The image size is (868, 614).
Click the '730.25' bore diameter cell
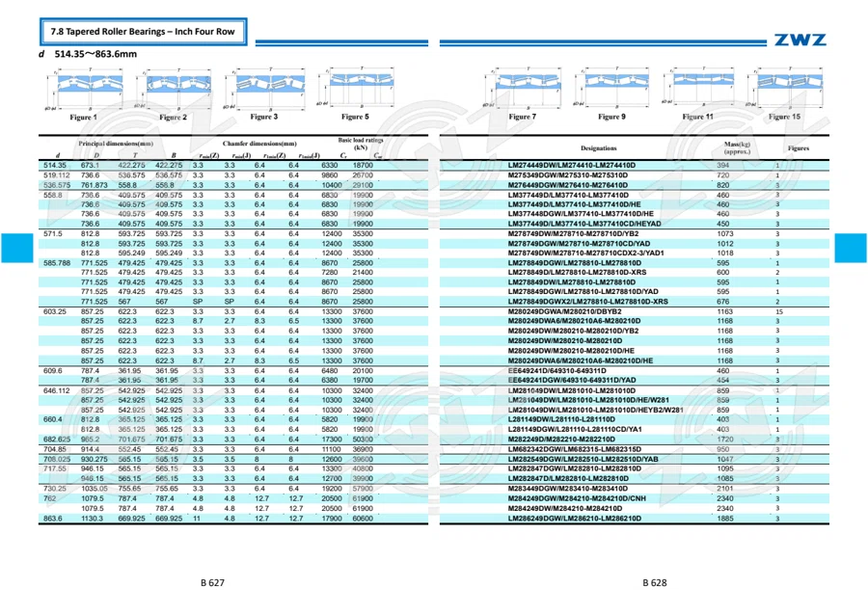(55, 489)
